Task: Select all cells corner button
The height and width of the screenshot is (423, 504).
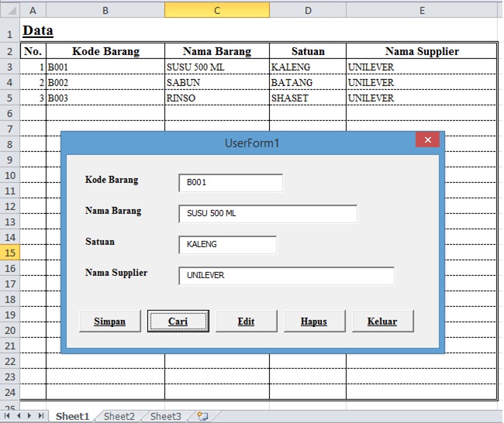Action: (10, 10)
